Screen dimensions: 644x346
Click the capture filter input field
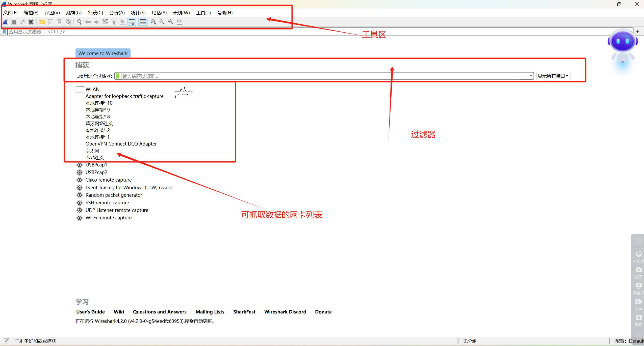(324, 76)
